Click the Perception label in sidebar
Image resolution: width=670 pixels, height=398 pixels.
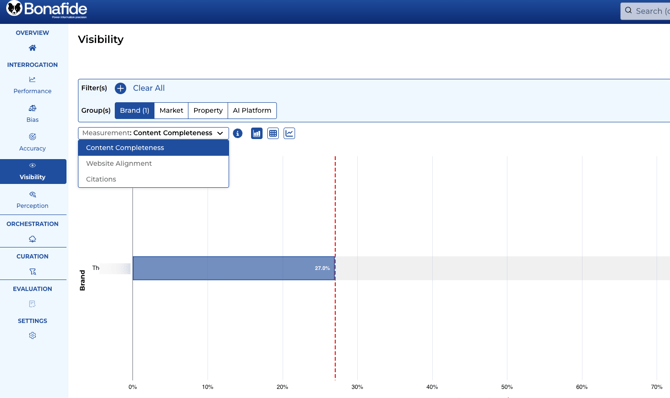(x=32, y=206)
